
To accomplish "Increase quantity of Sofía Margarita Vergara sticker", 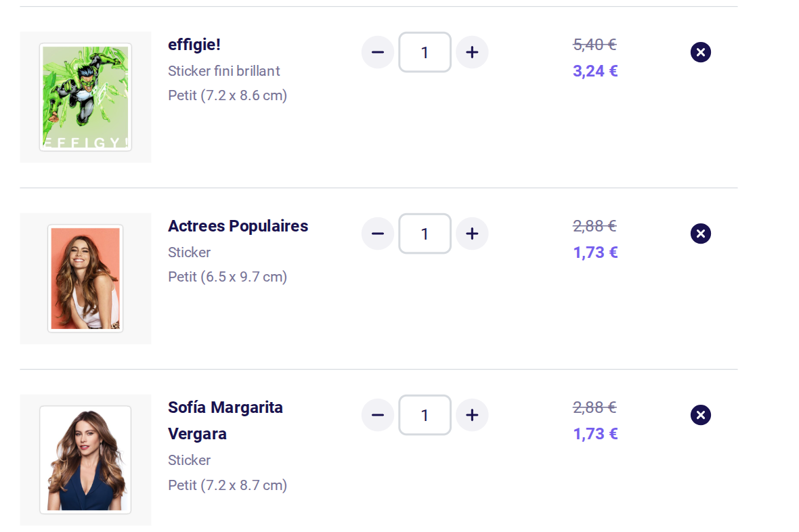I will tap(472, 415).
